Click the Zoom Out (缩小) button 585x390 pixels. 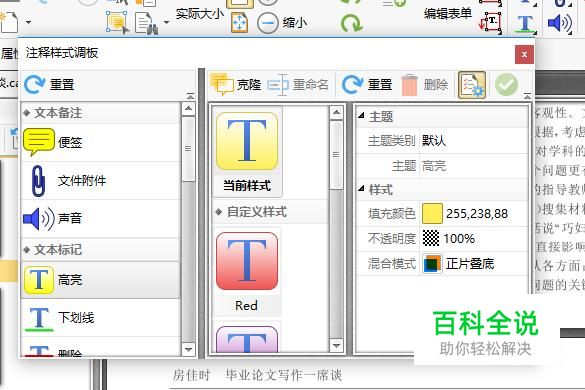282,23
